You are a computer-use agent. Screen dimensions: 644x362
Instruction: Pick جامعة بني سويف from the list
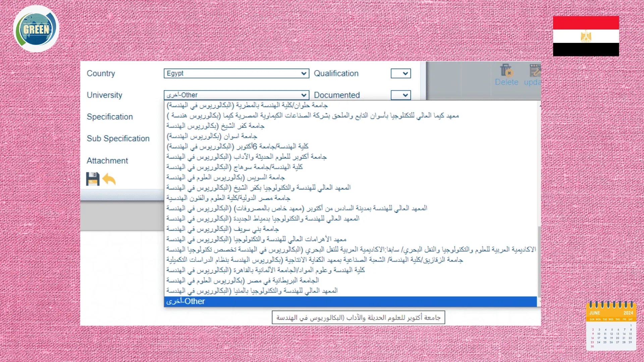pos(222,229)
